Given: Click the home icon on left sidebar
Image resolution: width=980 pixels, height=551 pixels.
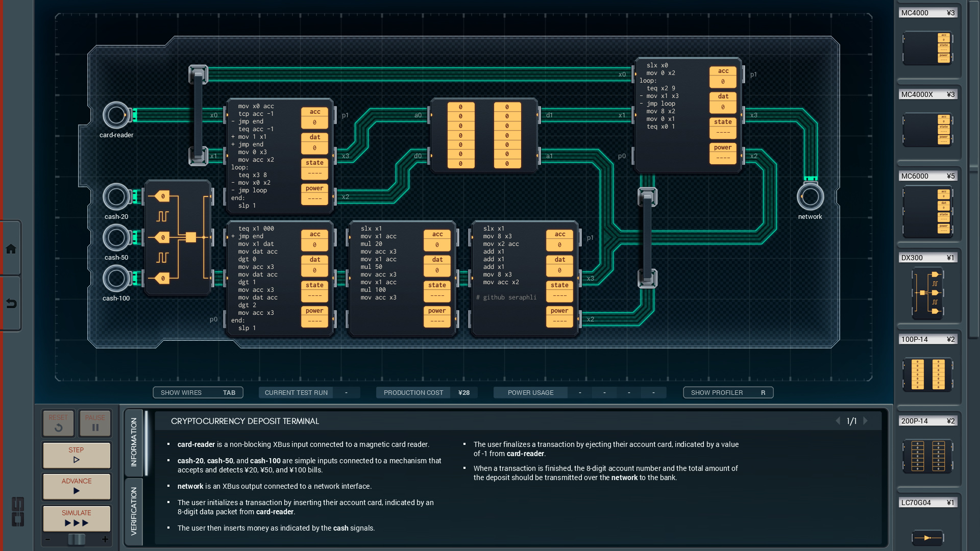Looking at the screenshot, I should point(11,249).
